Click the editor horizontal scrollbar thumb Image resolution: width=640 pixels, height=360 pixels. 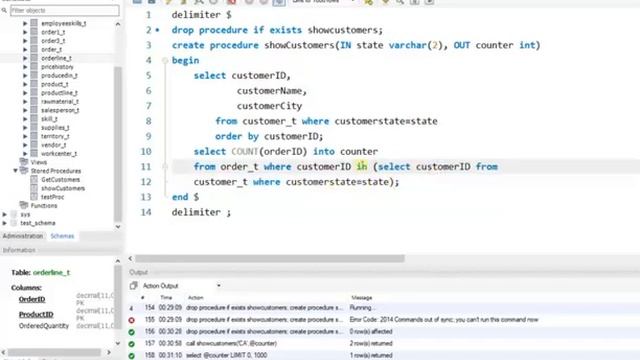[x=270, y=258]
